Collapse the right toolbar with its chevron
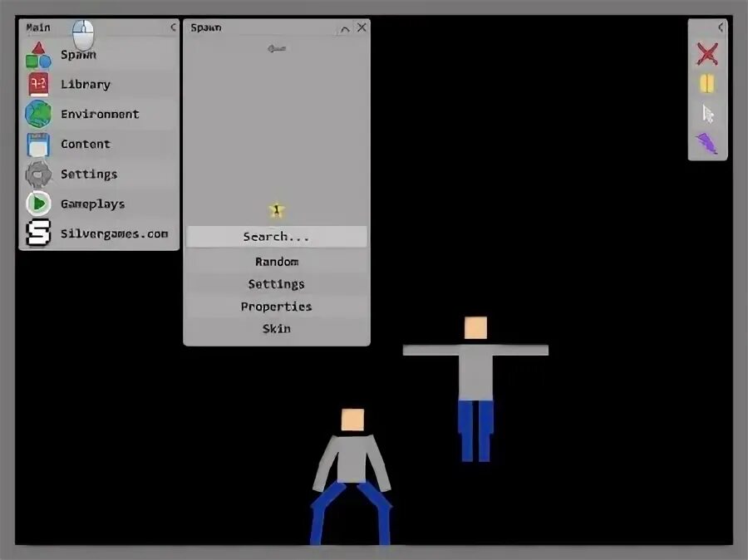This screenshot has height=560, width=748. coord(721,25)
